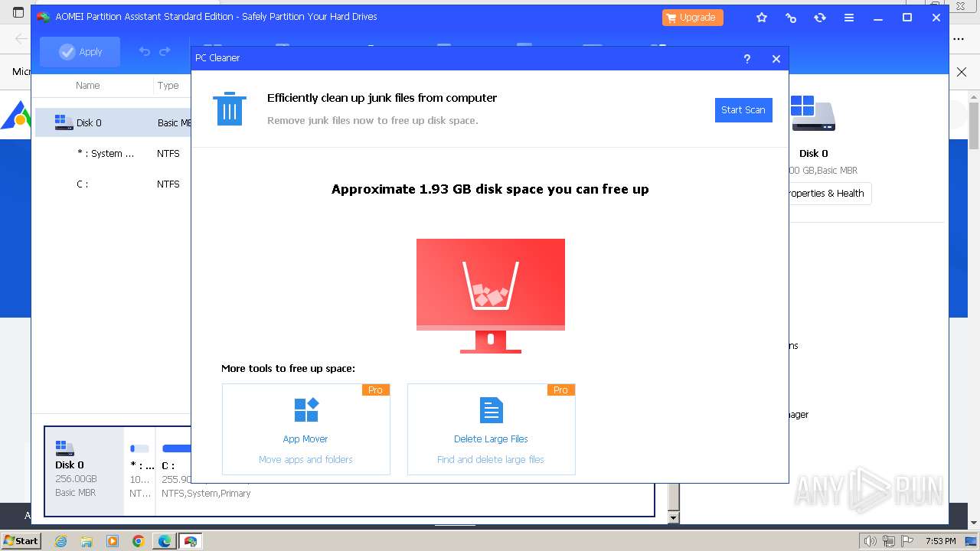Click the Type column header
The width and height of the screenshot is (980, 551).
(168, 86)
